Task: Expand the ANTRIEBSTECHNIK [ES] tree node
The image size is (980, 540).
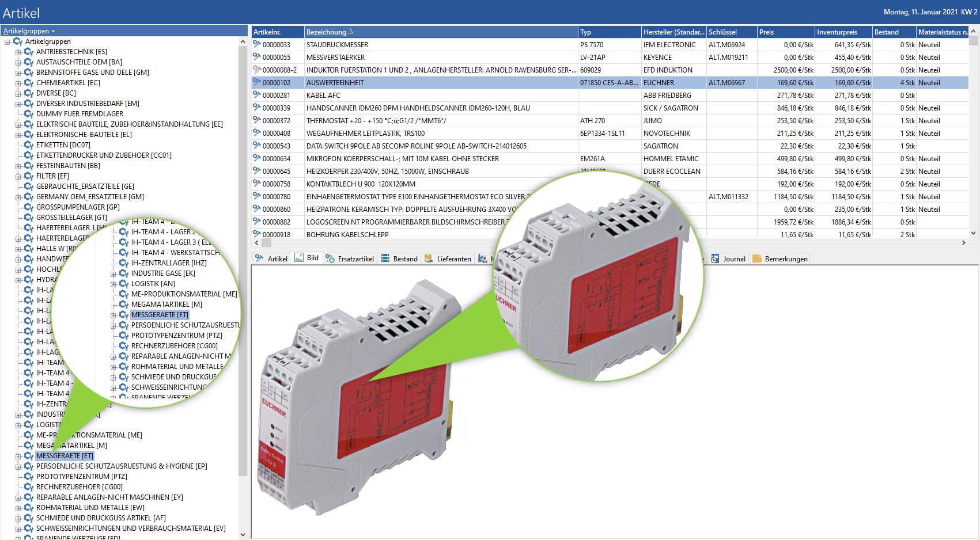Action: click(18, 52)
